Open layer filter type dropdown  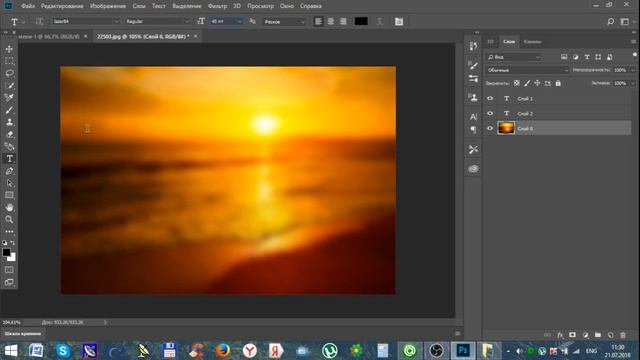pyautogui.click(x=513, y=57)
